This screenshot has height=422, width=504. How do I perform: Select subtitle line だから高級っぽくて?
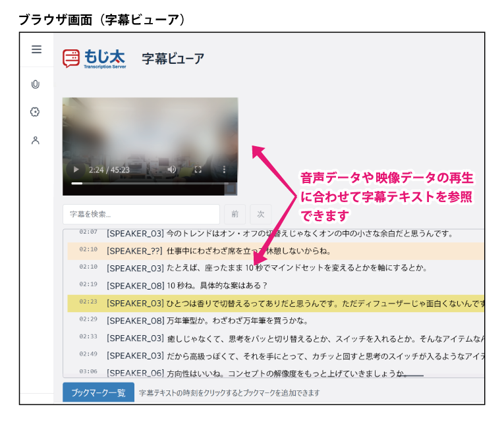(276, 356)
